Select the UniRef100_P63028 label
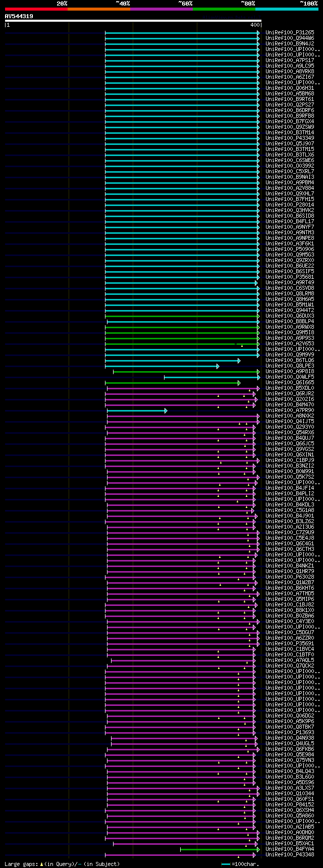 tap(290, 577)
